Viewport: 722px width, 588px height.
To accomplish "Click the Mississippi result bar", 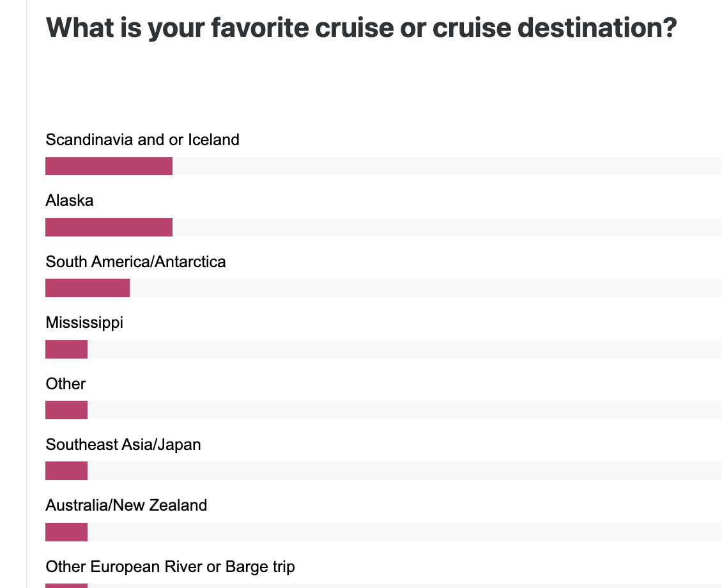I will pos(66,349).
